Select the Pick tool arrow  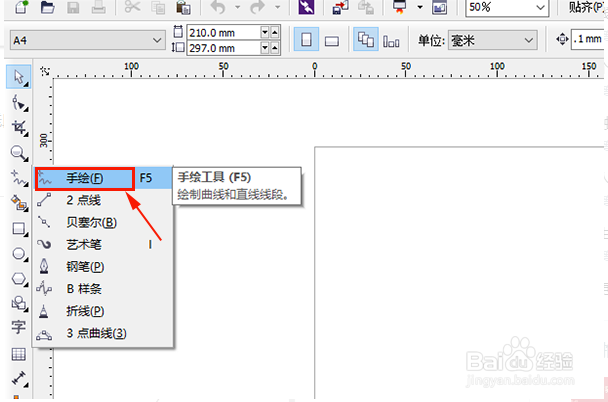[19, 77]
